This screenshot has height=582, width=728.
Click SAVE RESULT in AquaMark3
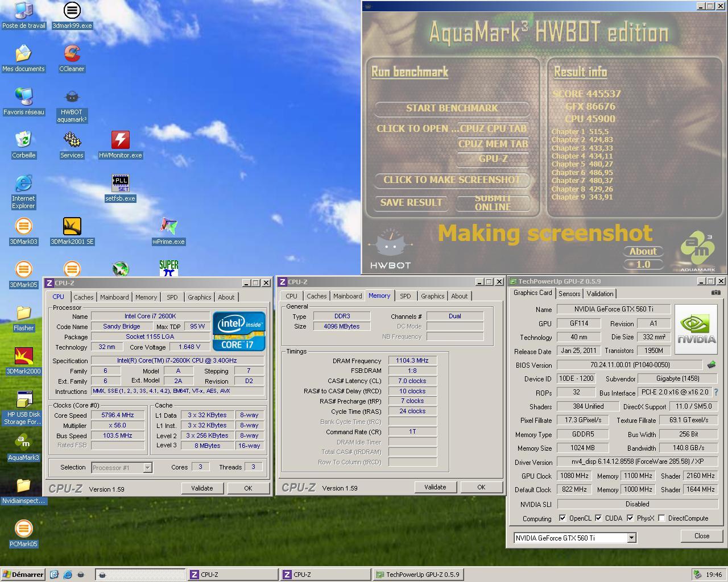click(x=411, y=202)
